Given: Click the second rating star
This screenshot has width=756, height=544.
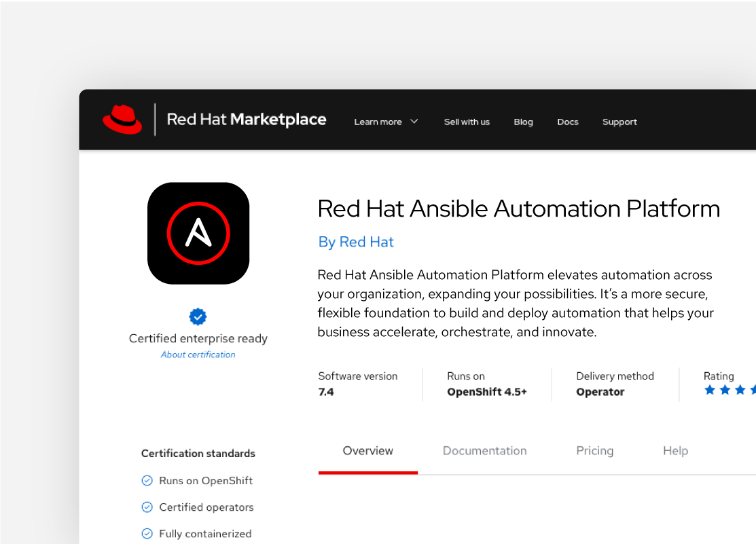Looking at the screenshot, I should click(x=725, y=390).
